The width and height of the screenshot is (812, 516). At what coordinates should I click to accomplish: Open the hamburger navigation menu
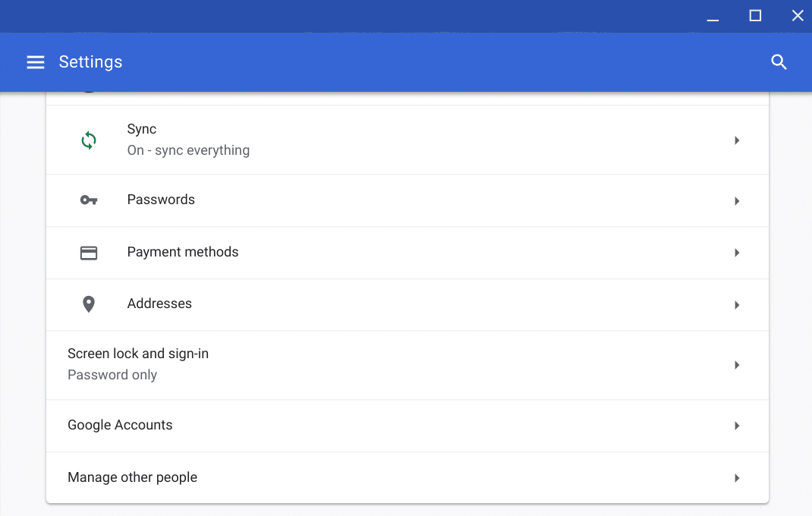coord(35,61)
